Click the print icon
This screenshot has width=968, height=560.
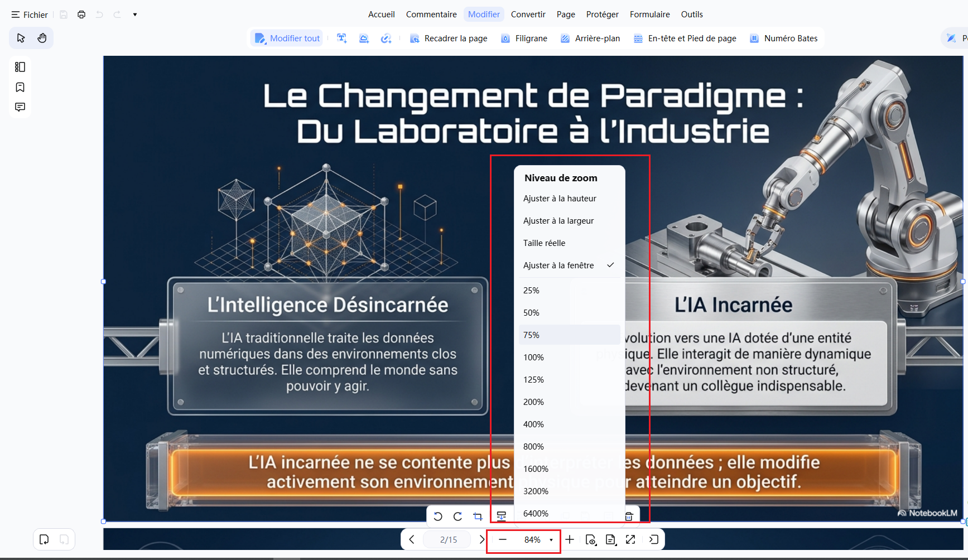click(x=81, y=15)
